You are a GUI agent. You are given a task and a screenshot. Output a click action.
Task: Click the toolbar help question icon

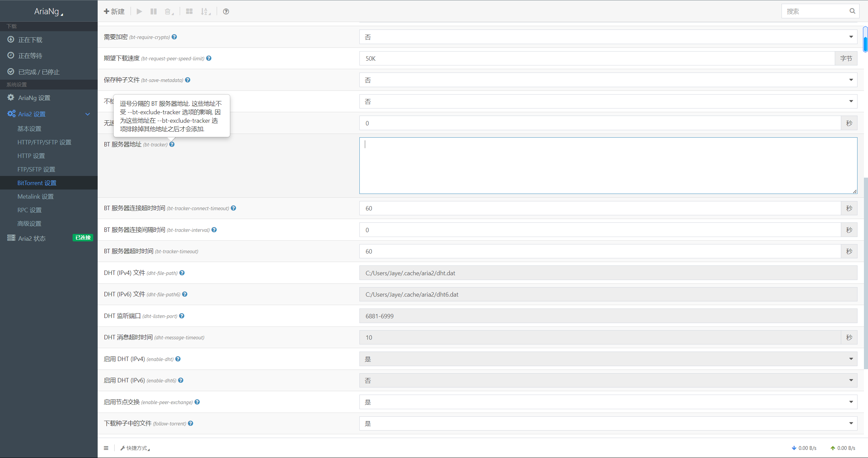click(x=226, y=12)
